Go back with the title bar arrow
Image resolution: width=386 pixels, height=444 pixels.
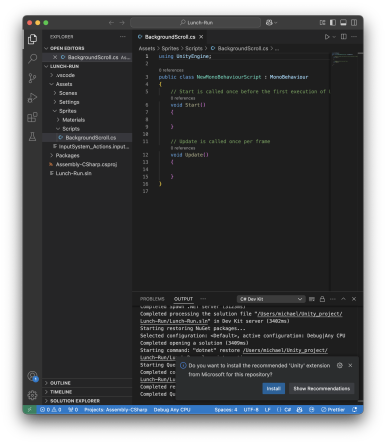(x=111, y=23)
